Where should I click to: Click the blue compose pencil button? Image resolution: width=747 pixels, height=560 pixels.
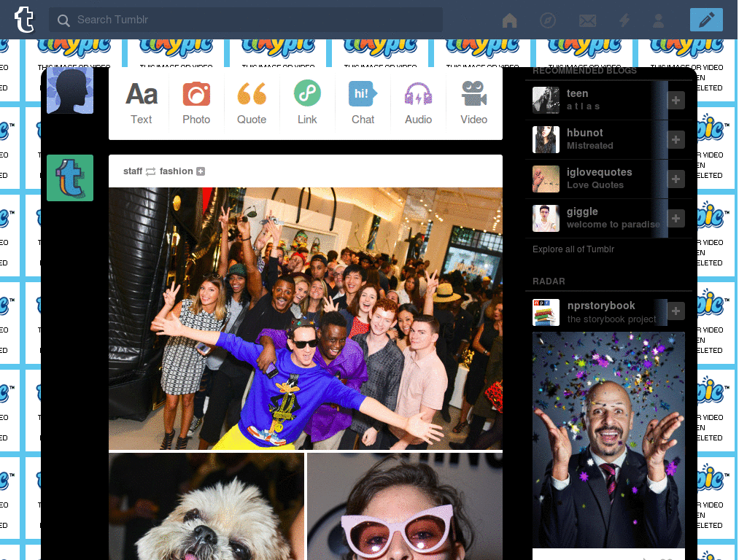(x=706, y=20)
